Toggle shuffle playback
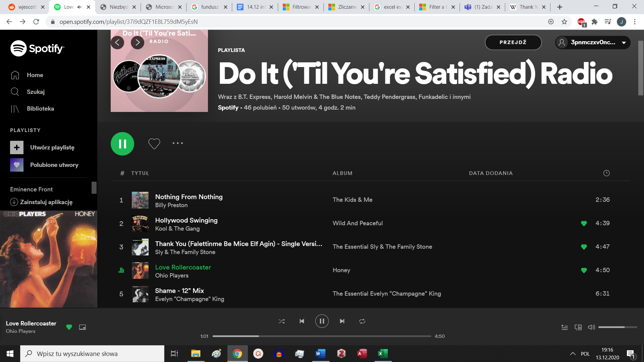The image size is (644, 362). pos(282,321)
